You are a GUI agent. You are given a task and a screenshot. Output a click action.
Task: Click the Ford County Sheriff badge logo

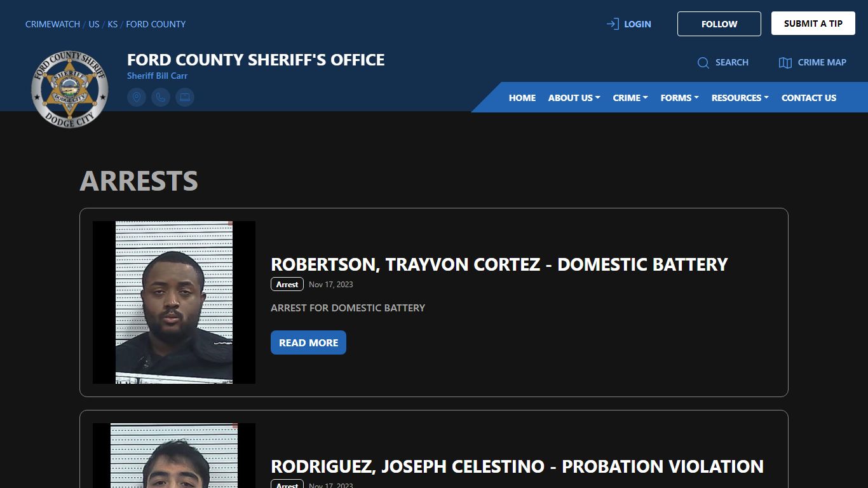click(70, 89)
